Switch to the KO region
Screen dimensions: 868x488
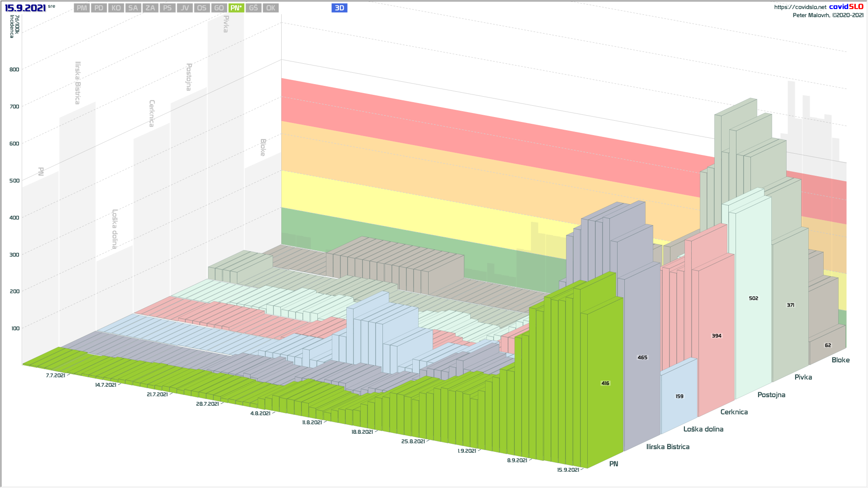(116, 8)
